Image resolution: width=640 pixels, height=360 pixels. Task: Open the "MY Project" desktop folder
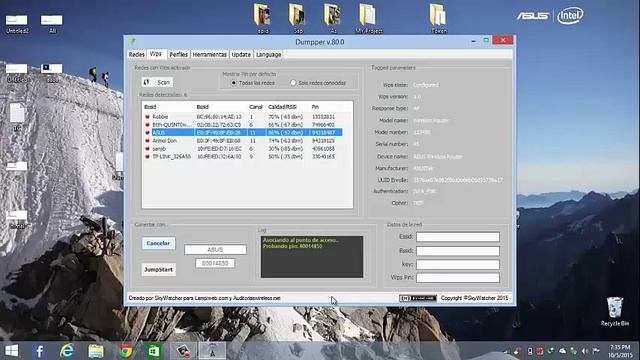coord(368,18)
